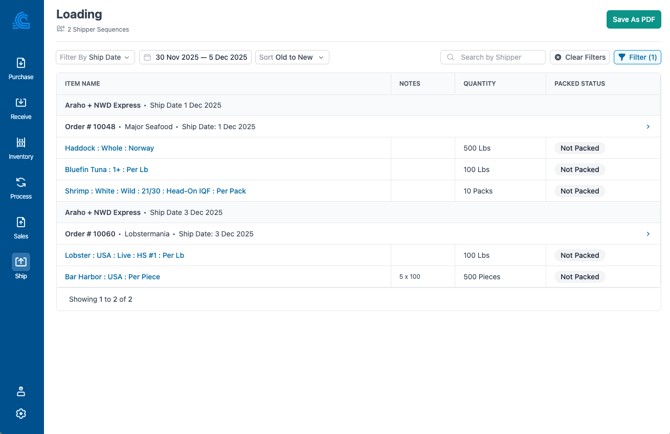Click Not Packed status for Shrimp

[579, 191]
